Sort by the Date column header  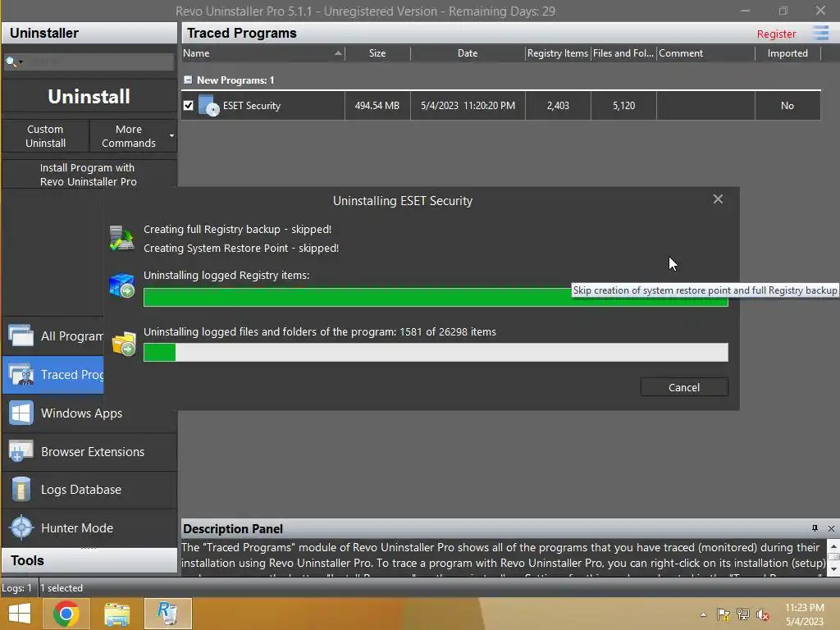467,53
